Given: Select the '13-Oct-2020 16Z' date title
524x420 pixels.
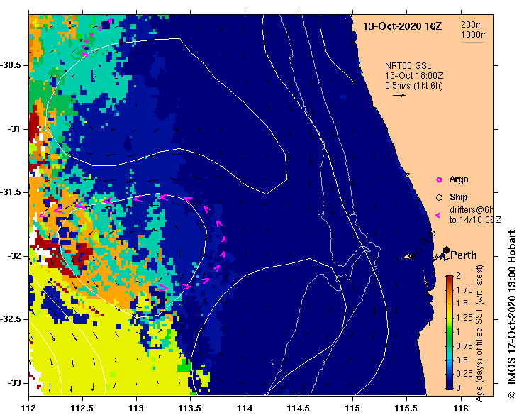Looking at the screenshot, I should pyautogui.click(x=402, y=26).
